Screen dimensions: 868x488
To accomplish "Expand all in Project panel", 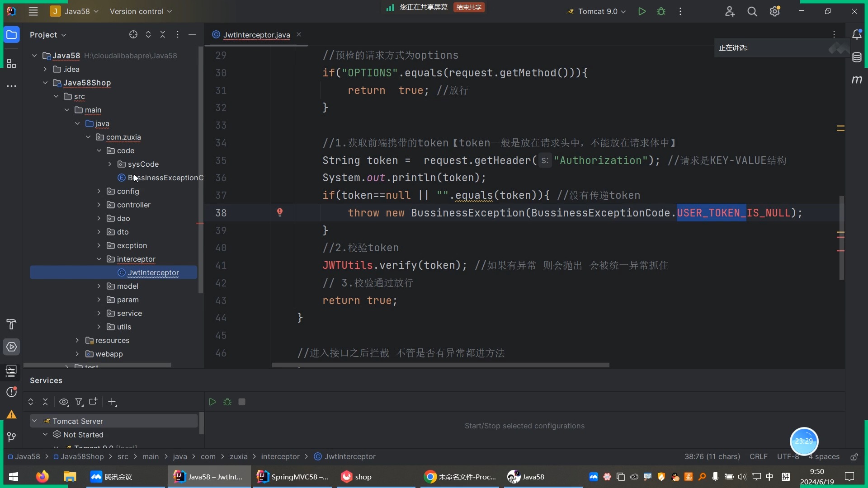I will (x=148, y=35).
